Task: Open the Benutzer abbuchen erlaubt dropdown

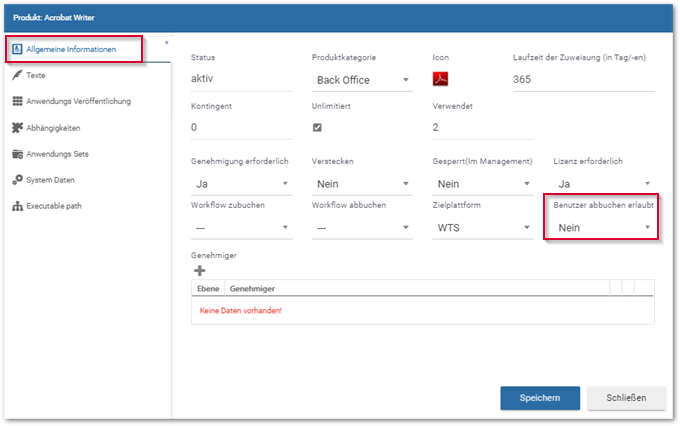Action: 604,228
